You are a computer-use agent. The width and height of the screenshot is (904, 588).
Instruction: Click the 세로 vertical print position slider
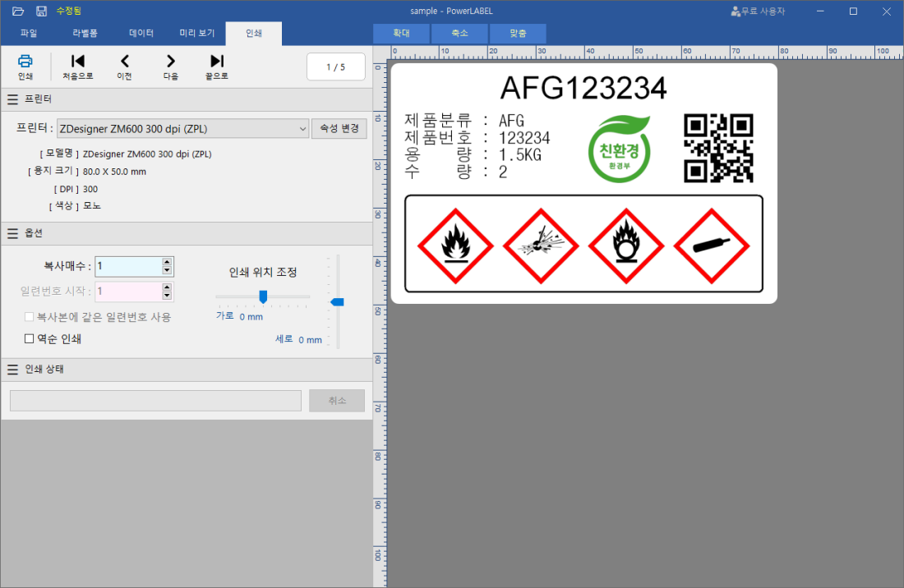pyautogui.click(x=337, y=302)
